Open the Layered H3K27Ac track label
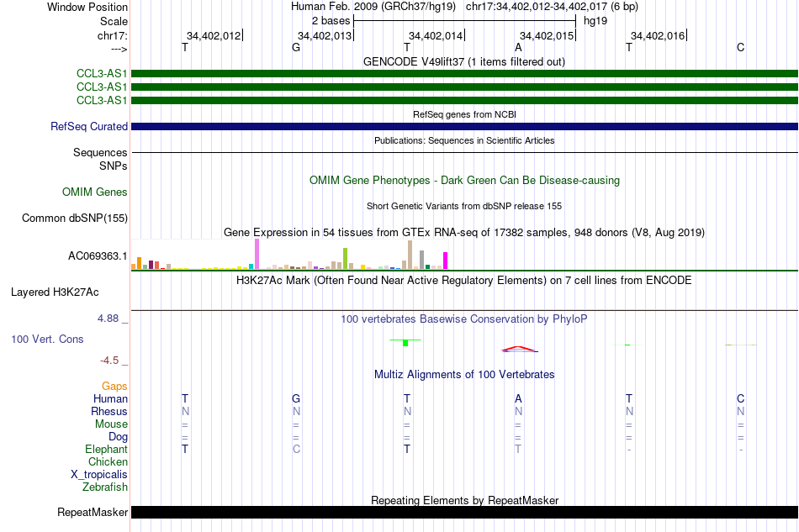This screenshot has height=532, width=799. coord(55,292)
